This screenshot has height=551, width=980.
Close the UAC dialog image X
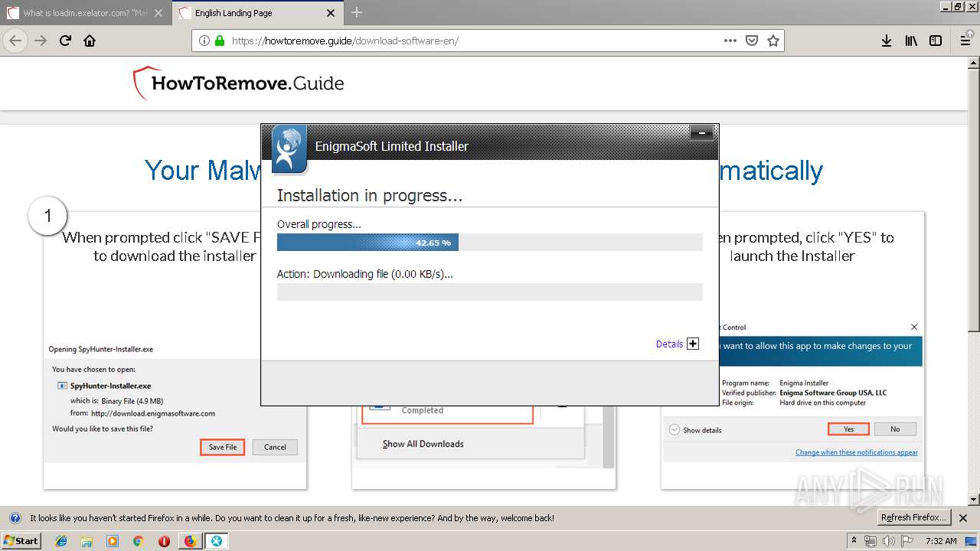tap(914, 327)
